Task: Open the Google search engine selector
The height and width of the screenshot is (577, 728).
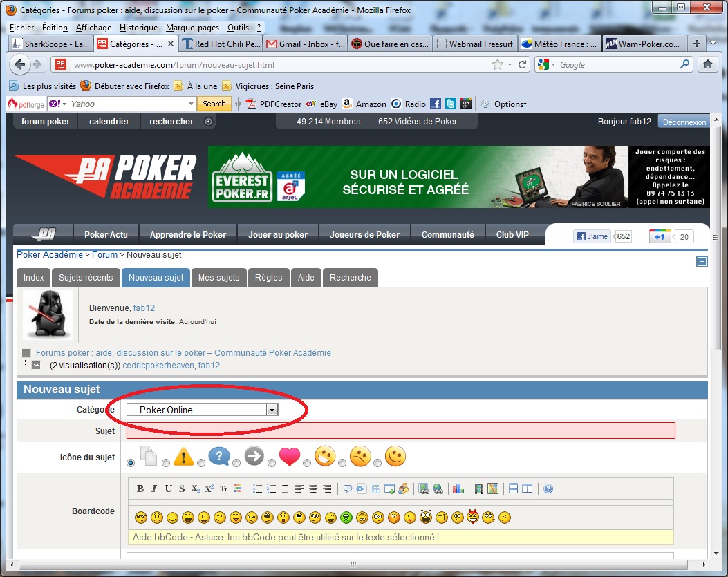Action: pos(546,64)
